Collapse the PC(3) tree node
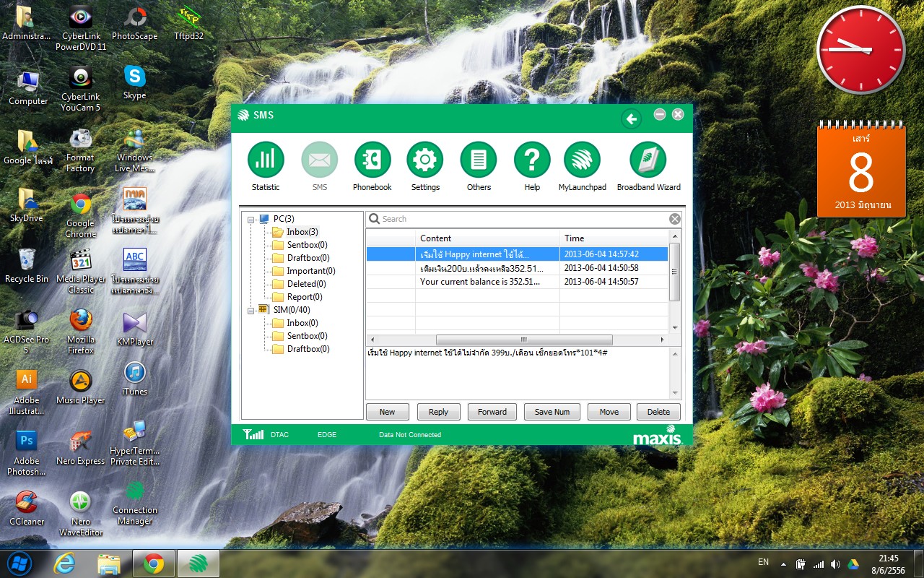 251,219
